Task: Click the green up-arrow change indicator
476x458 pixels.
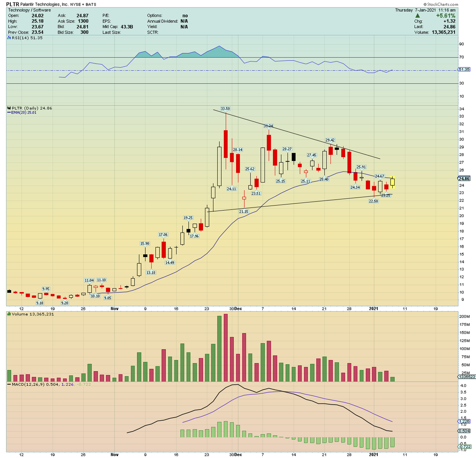Action: point(417,16)
